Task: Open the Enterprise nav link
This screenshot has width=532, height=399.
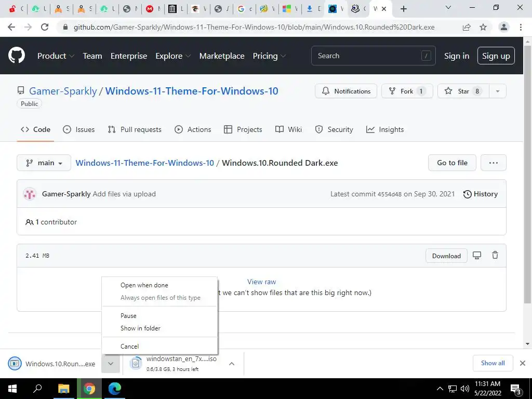Action: 129,56
